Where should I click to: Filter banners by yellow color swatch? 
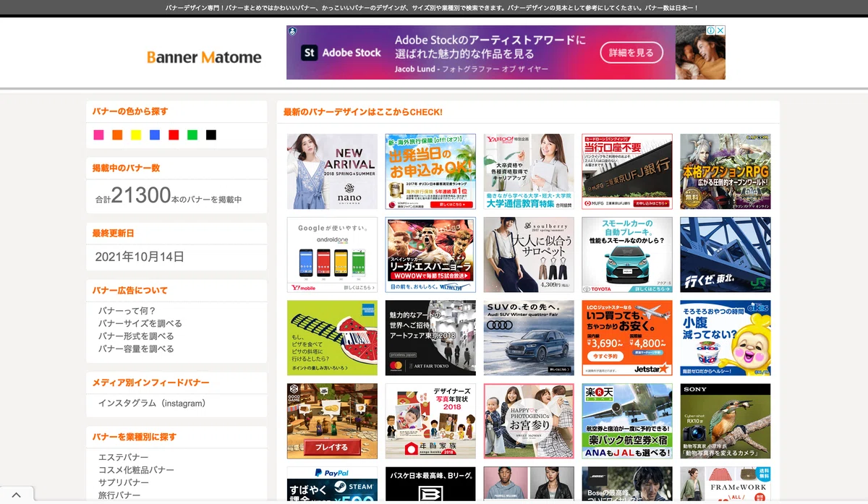point(136,135)
